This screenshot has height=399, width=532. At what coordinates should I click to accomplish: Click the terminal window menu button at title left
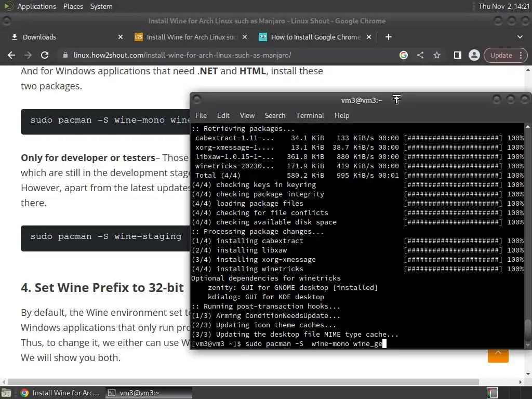pos(197,99)
